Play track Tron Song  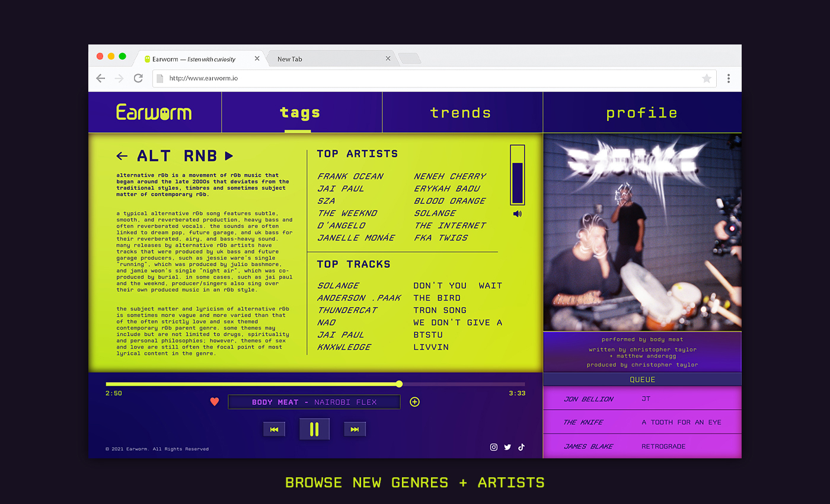(440, 310)
